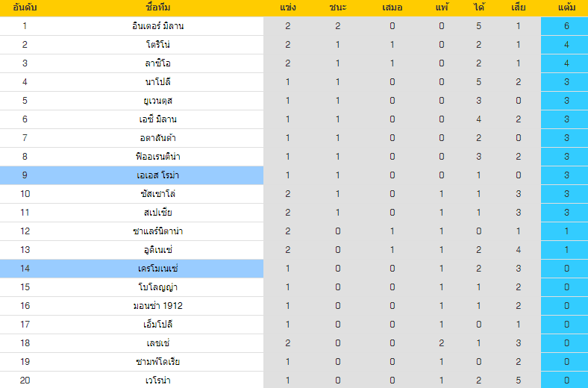588x388 pixels.
Task: Click ยูเวนตุส's goals-for value 3
Action: click(479, 101)
